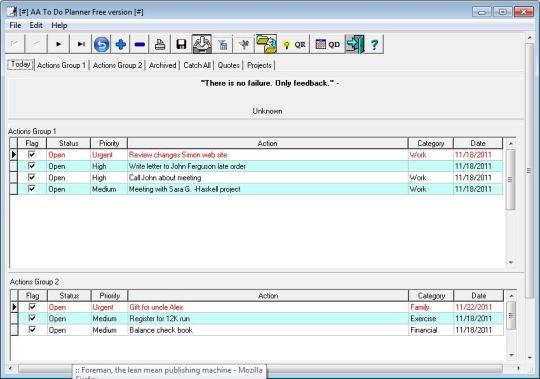
Task: Open the File menu
Action: 15,25
